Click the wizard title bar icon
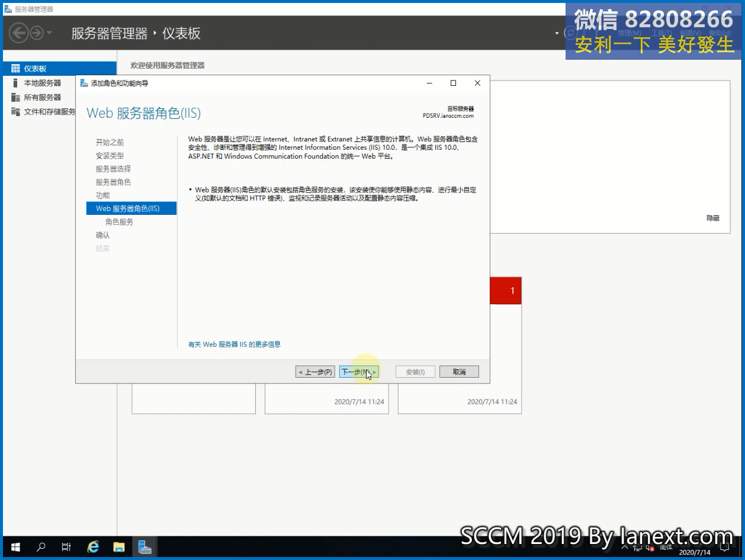The height and width of the screenshot is (560, 745). point(84,83)
